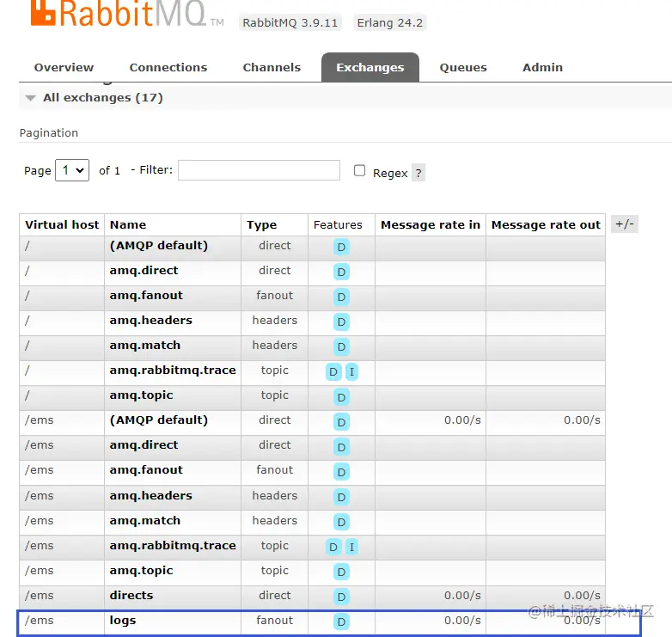Click the Filter input field
The height and width of the screenshot is (637, 672).
[259, 170]
